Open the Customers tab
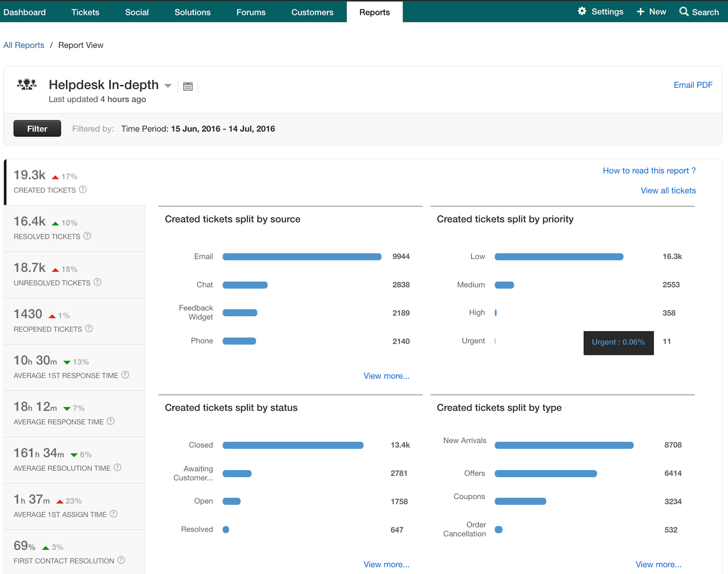Viewport: 728px width, 574px height. point(312,12)
